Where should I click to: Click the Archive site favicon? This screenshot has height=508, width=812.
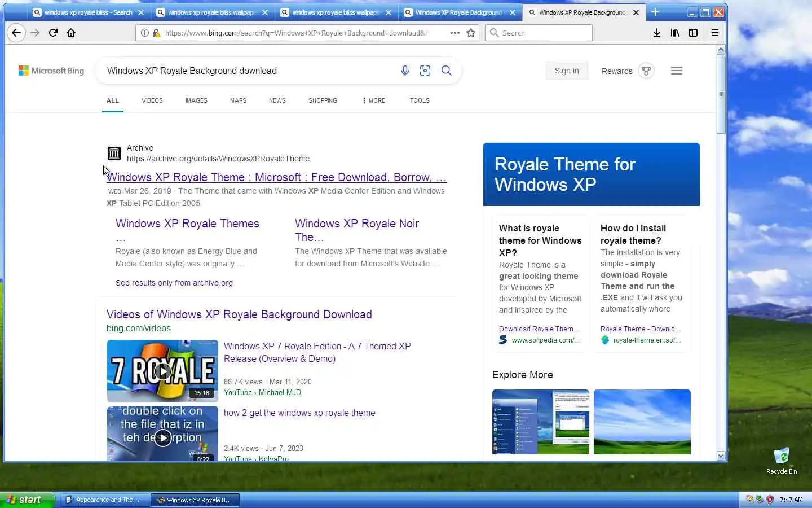point(114,153)
